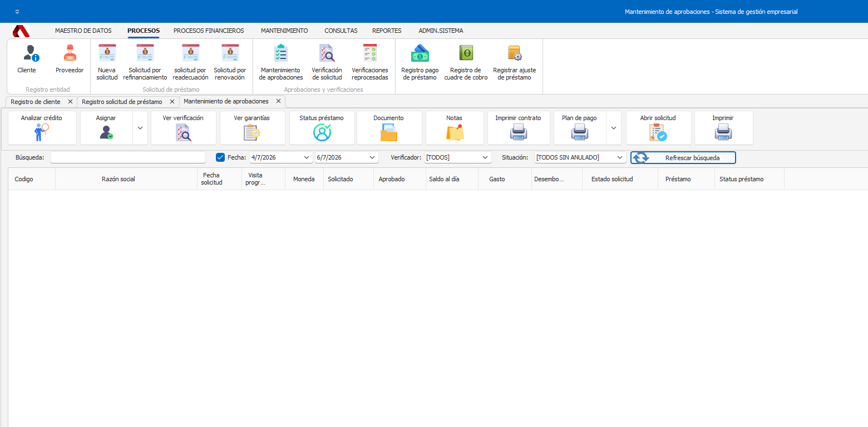Open the Cliente registration icon
Screen dimensions: 868x427
pos(27,59)
